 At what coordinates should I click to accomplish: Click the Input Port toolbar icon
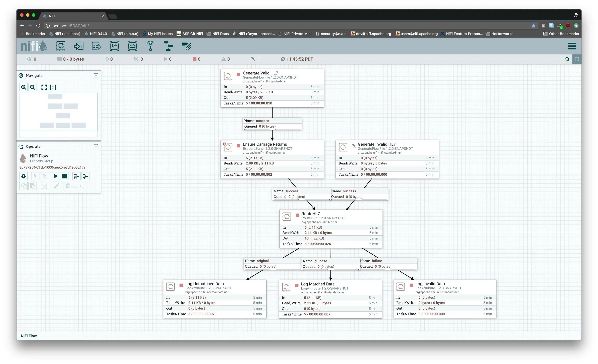coord(79,46)
